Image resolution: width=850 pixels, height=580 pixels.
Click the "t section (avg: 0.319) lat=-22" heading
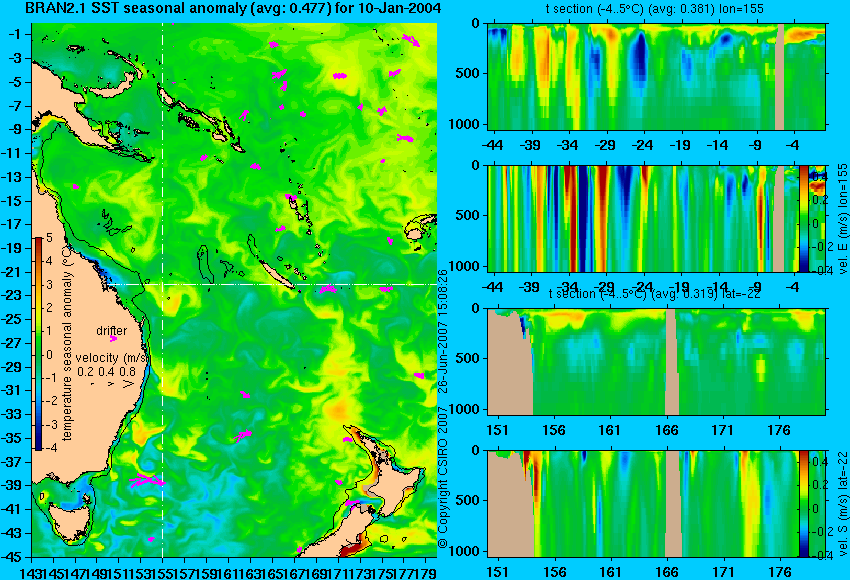point(654,294)
